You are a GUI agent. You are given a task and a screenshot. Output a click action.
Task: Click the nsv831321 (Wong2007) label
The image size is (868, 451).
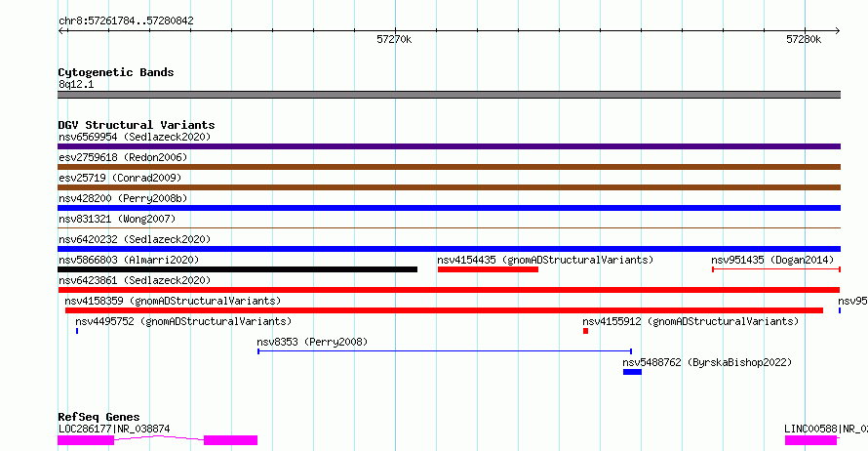117,219
